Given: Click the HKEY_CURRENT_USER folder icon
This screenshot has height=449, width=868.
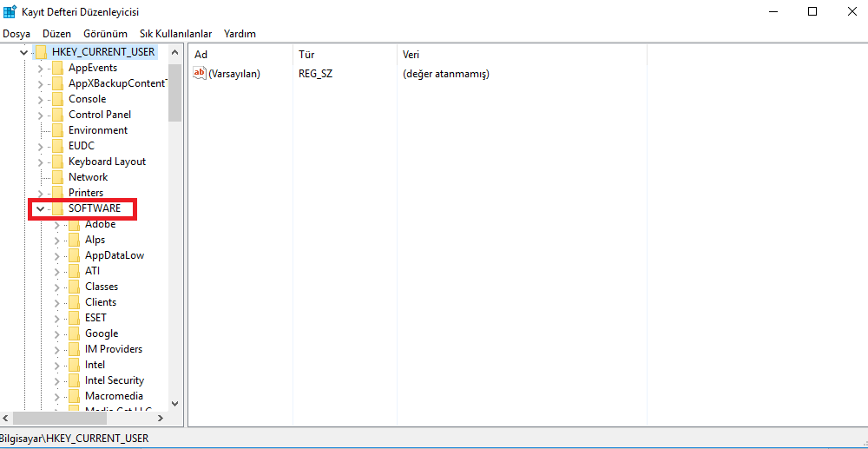Looking at the screenshot, I should pos(41,52).
